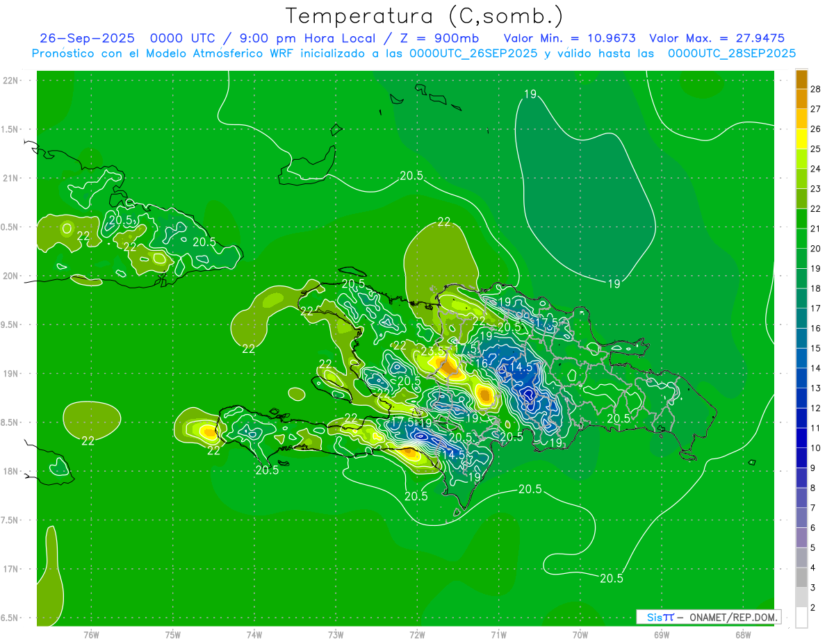The height and width of the screenshot is (644, 834).
Task: Pick the green swatch between 20 and 21
Action: click(801, 238)
